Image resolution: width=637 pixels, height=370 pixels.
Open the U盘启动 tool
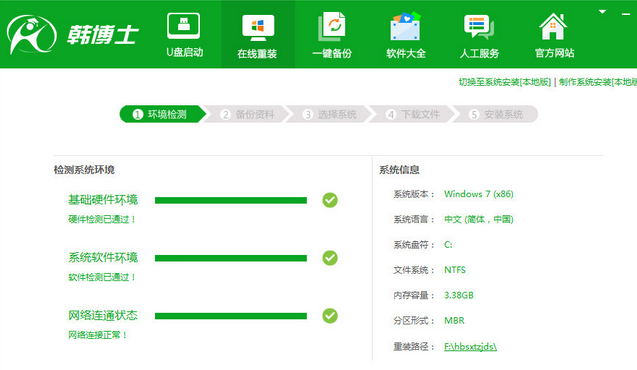point(184,35)
